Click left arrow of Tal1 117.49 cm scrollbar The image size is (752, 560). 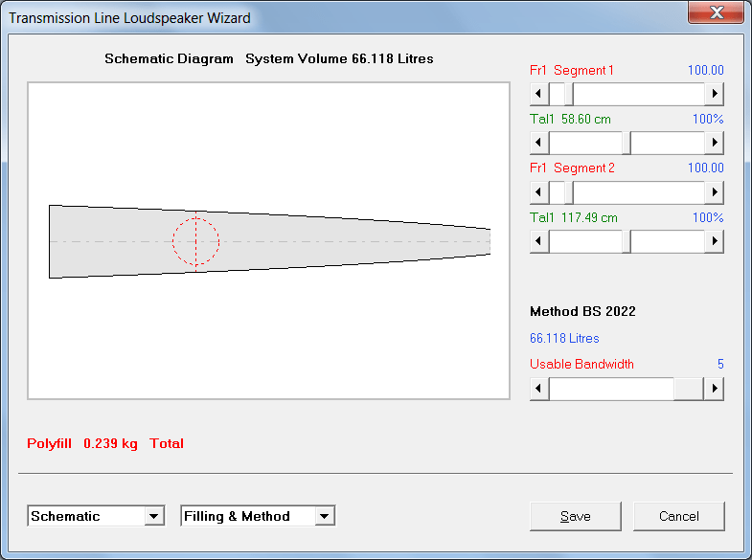point(539,241)
